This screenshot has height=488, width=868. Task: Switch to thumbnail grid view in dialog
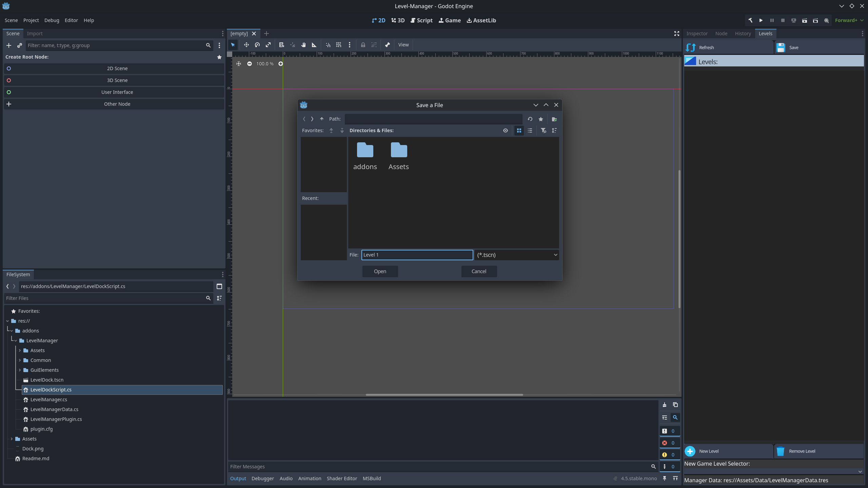click(519, 130)
